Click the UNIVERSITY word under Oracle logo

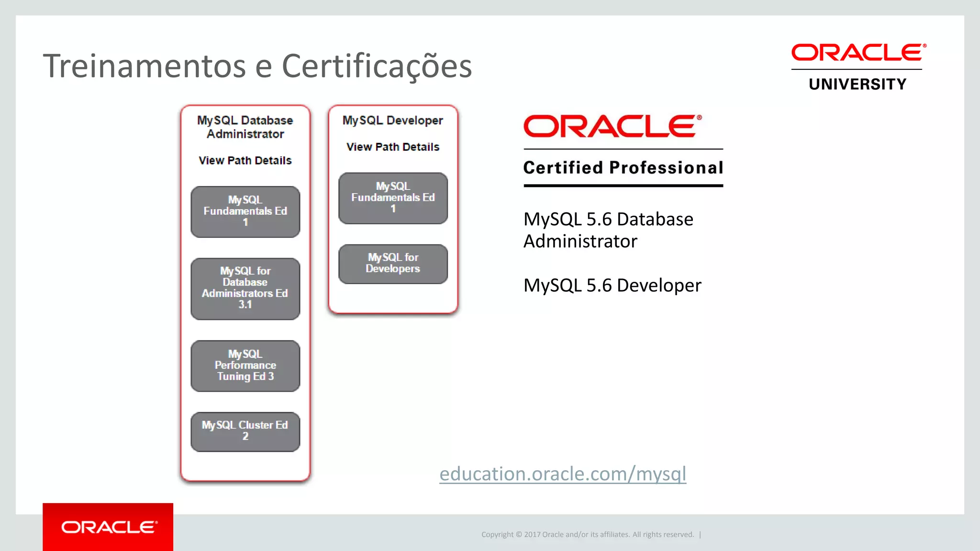tap(857, 85)
